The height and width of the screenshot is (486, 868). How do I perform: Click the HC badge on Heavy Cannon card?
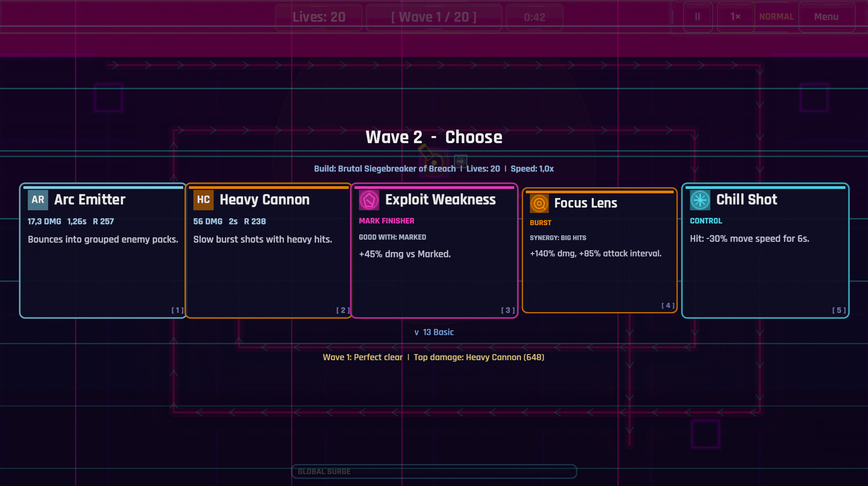click(x=204, y=200)
